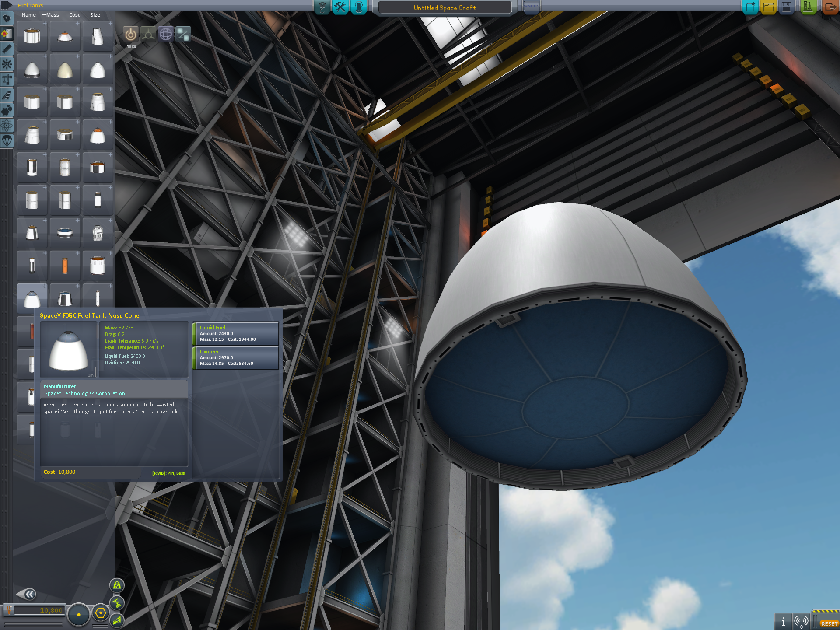The width and height of the screenshot is (840, 630).
Task: Click the RESET button
Action: pyautogui.click(x=829, y=623)
